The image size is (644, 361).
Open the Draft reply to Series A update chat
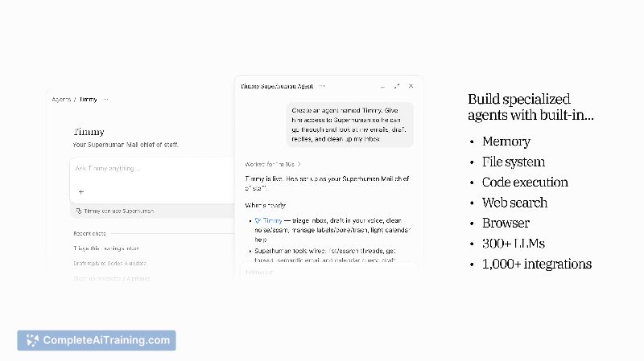click(x=109, y=264)
